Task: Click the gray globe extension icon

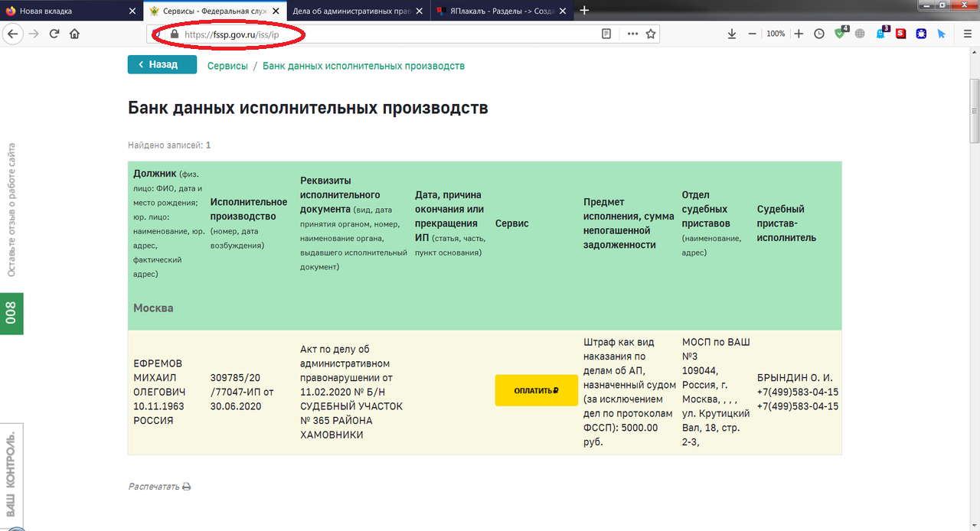Action: point(860,34)
